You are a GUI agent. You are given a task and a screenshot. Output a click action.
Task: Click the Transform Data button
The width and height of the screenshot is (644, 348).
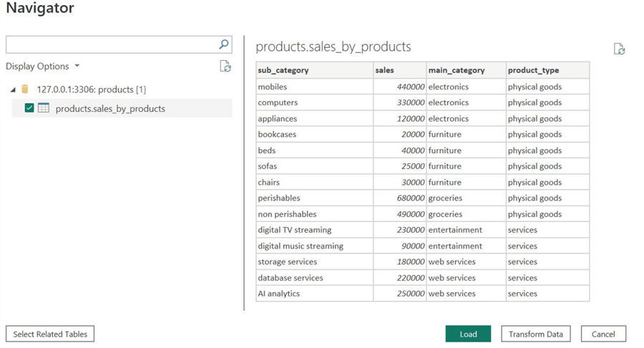(x=536, y=334)
